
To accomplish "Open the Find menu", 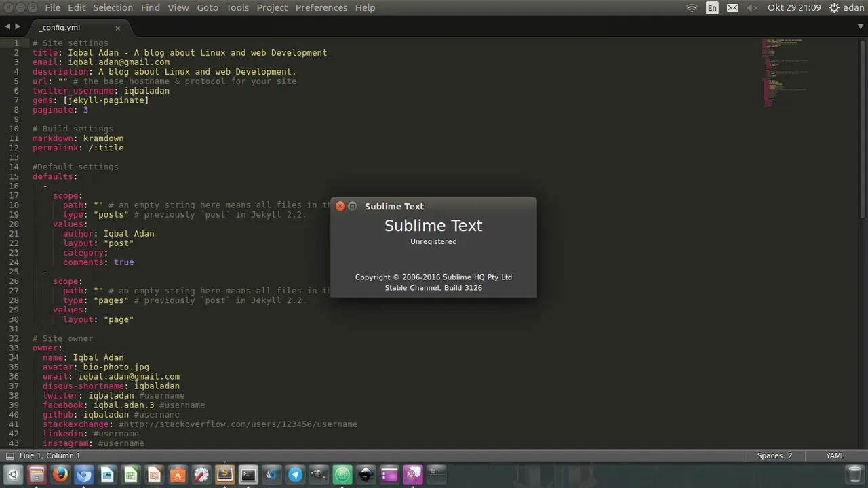I will coord(151,8).
